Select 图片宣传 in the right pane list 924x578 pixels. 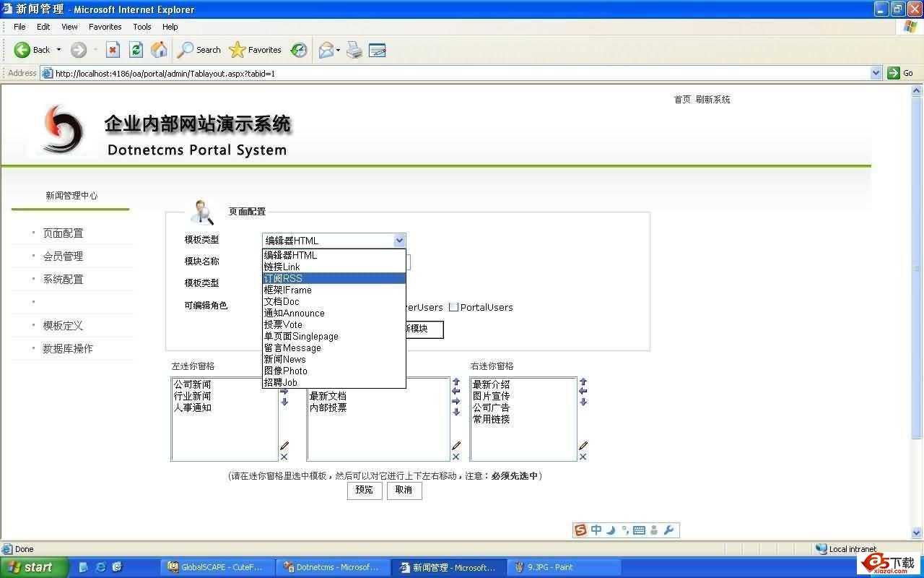(x=492, y=397)
